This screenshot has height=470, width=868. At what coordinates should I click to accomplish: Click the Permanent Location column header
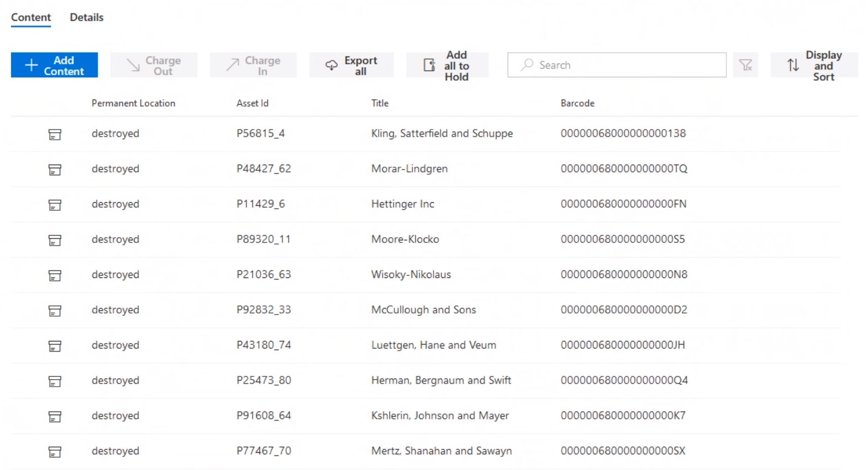coord(133,103)
